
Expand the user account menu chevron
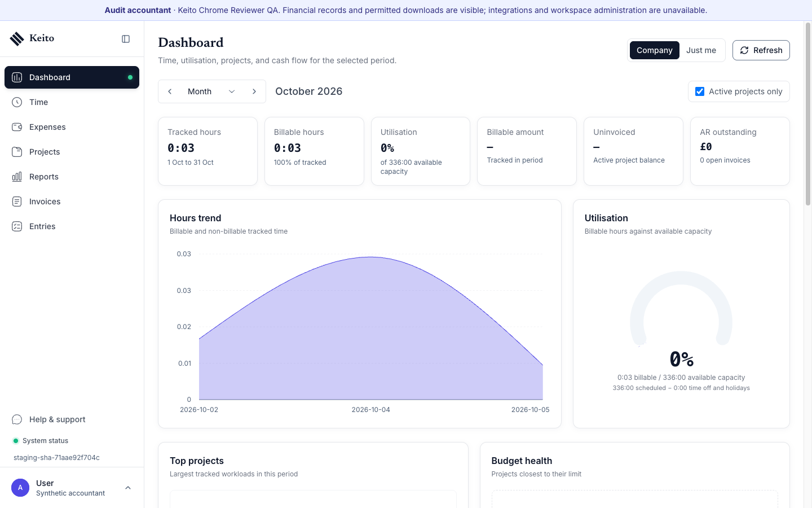128,488
